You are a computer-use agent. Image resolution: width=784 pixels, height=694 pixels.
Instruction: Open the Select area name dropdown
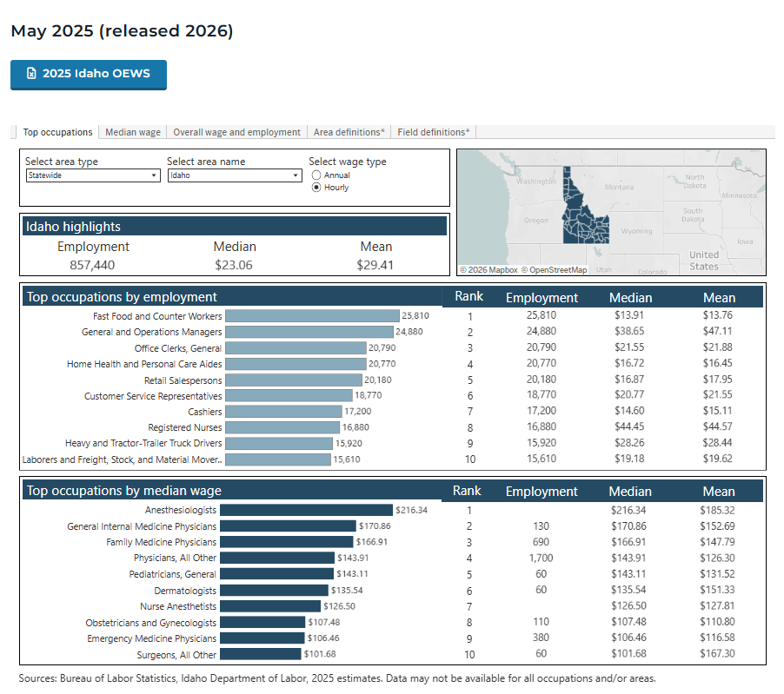point(235,175)
